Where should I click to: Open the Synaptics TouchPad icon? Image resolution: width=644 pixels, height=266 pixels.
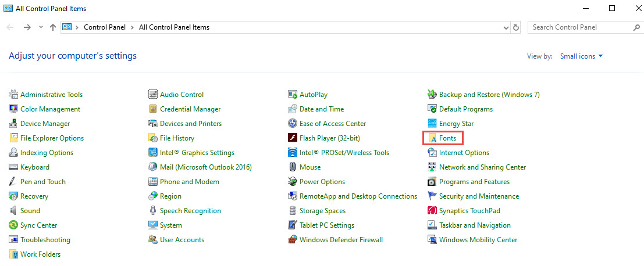pyautogui.click(x=432, y=211)
